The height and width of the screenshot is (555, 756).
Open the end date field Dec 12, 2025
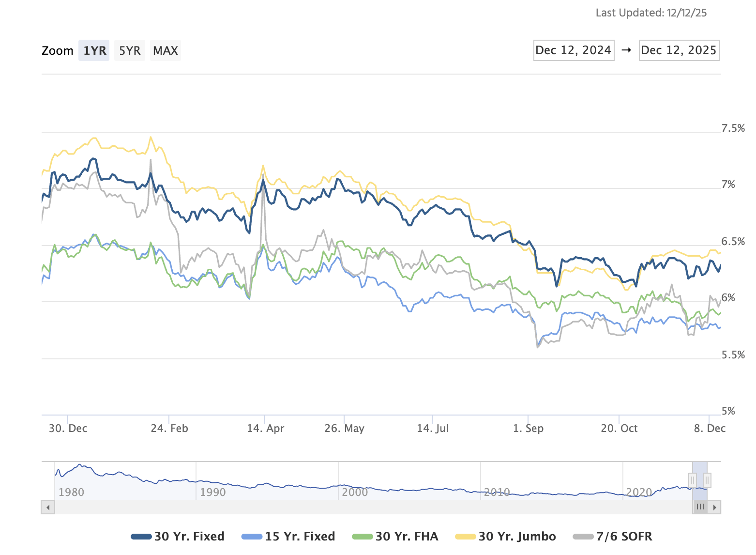coord(679,50)
